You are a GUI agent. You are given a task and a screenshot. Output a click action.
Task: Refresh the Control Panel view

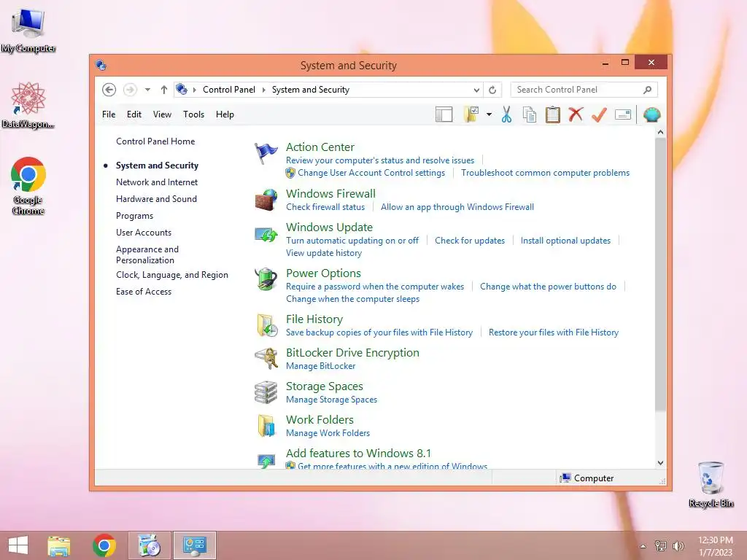(492, 90)
